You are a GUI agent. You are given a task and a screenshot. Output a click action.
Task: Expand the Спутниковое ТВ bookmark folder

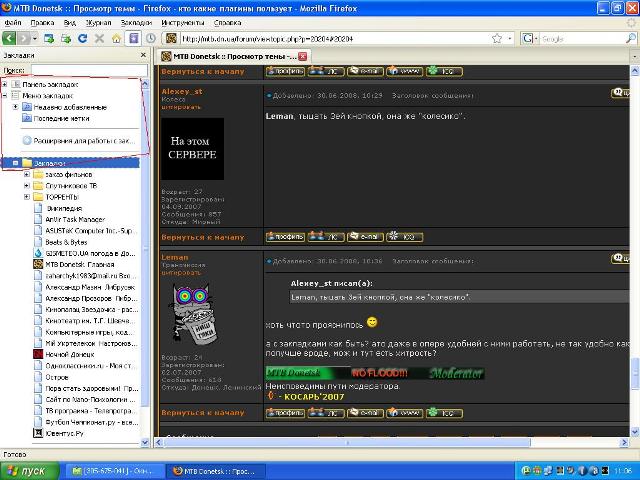pyautogui.click(x=26, y=185)
